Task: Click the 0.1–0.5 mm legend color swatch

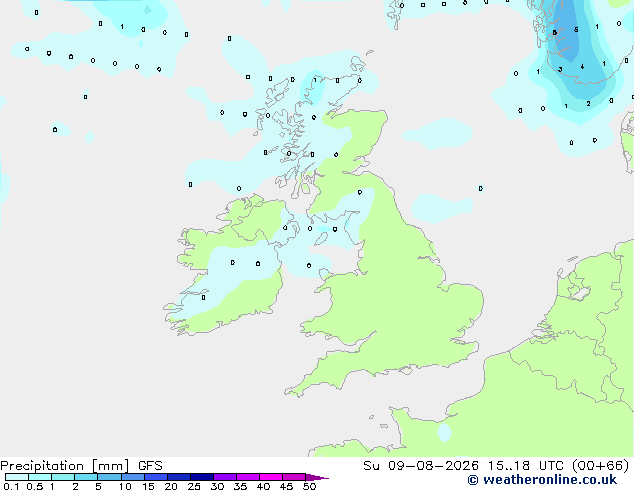Action: point(17,477)
